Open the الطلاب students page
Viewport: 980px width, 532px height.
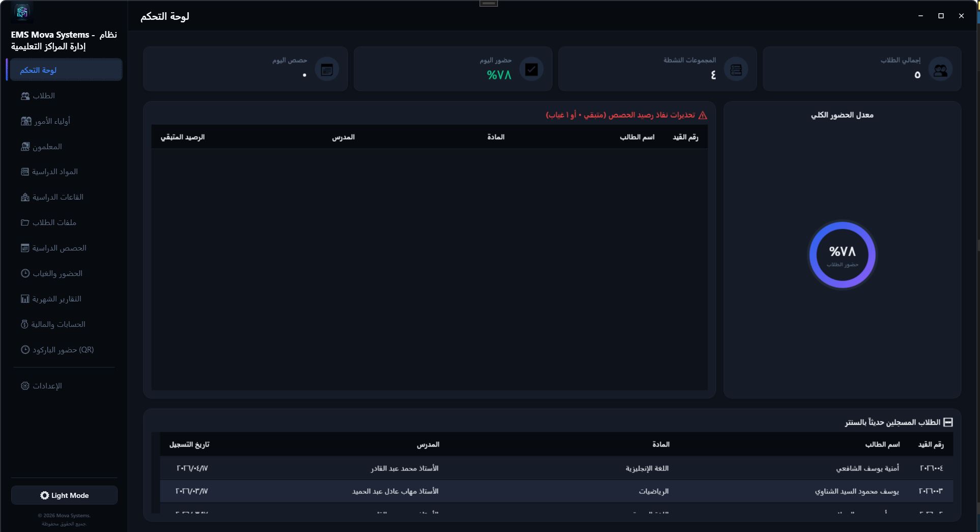click(65, 96)
